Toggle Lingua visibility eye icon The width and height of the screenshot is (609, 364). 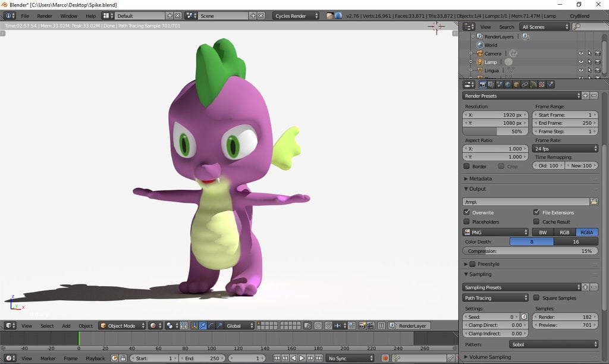pos(581,70)
